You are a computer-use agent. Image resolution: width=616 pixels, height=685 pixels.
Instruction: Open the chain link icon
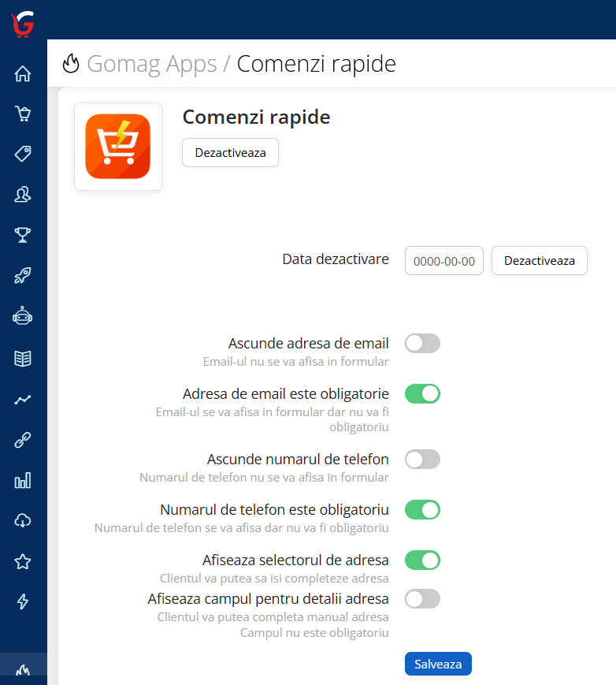[x=23, y=441]
